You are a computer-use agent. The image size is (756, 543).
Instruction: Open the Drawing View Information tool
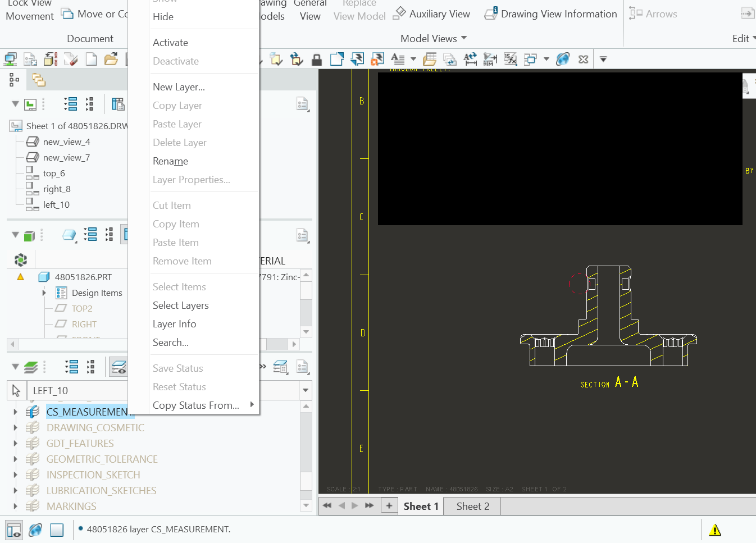coord(550,13)
